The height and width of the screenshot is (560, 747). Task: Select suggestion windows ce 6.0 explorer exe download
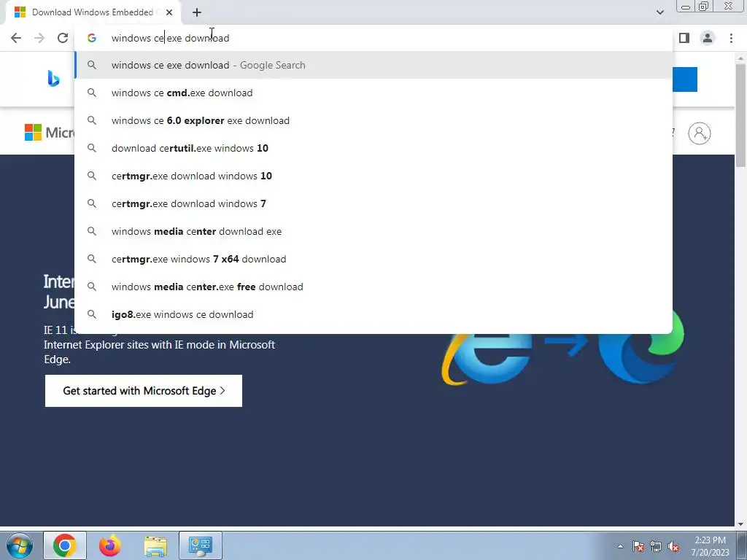coord(373,120)
